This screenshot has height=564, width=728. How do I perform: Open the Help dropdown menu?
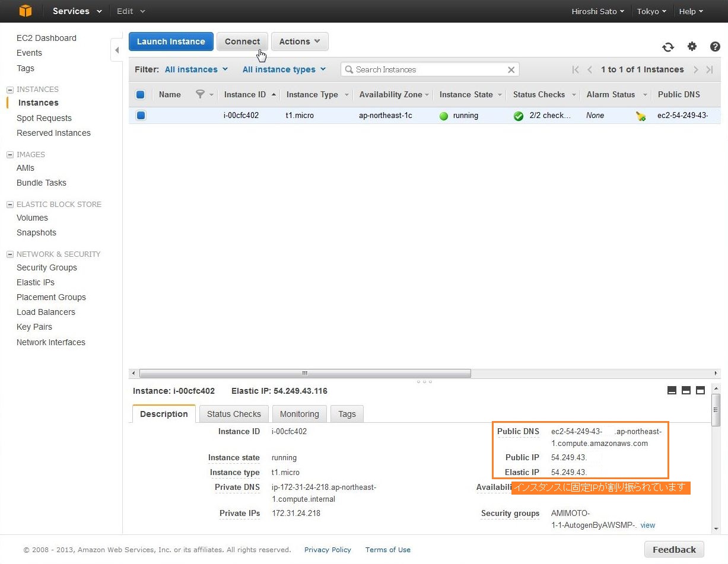(691, 11)
